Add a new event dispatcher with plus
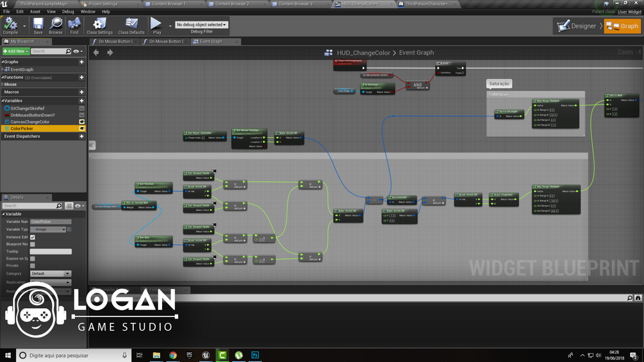This screenshot has height=362, width=644. pyautogui.click(x=81, y=136)
